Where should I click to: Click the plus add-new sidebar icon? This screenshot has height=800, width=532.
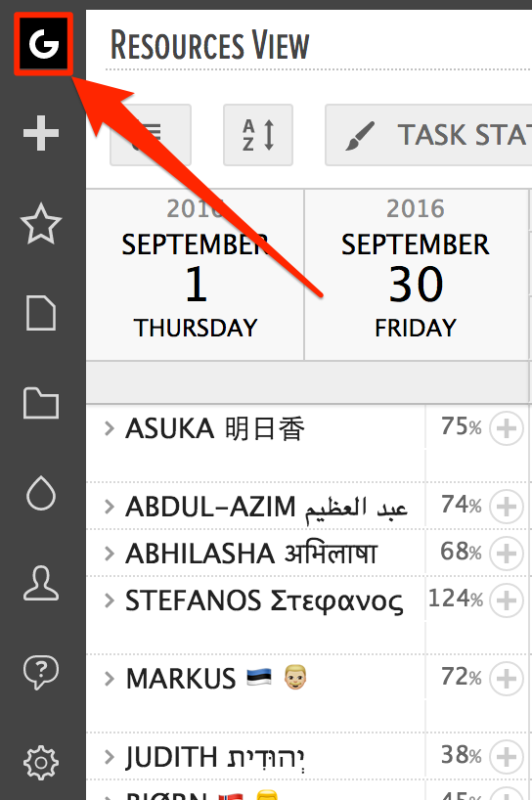pyautogui.click(x=41, y=133)
